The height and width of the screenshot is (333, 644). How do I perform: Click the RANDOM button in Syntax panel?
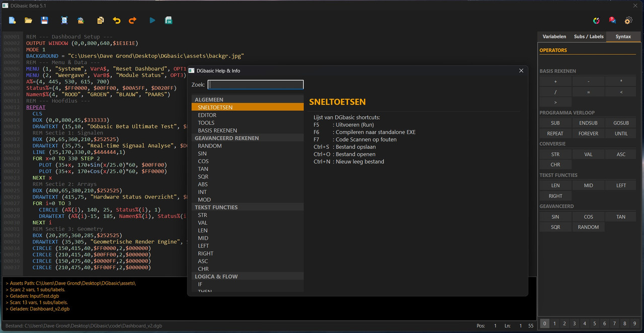(588, 227)
